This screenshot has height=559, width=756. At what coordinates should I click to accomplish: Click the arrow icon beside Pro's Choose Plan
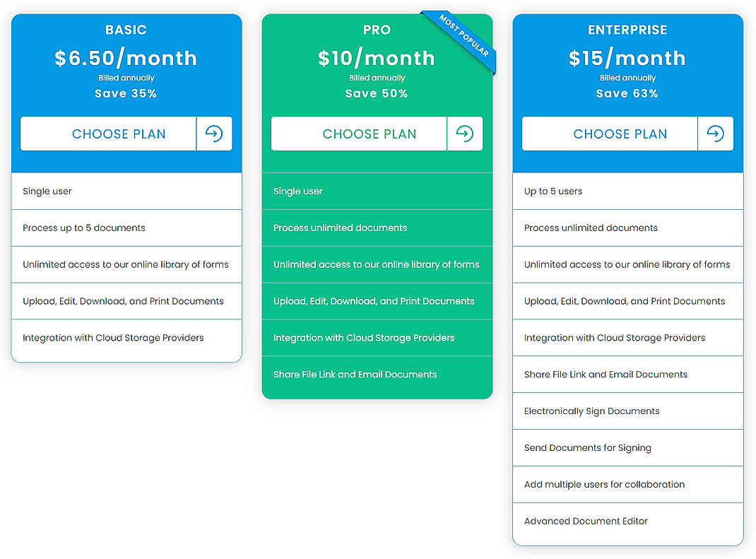pyautogui.click(x=465, y=134)
